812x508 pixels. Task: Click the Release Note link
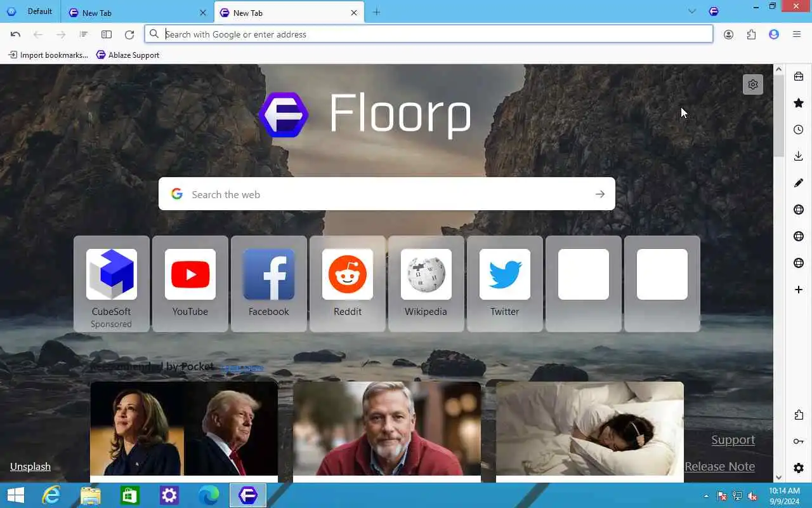click(720, 467)
